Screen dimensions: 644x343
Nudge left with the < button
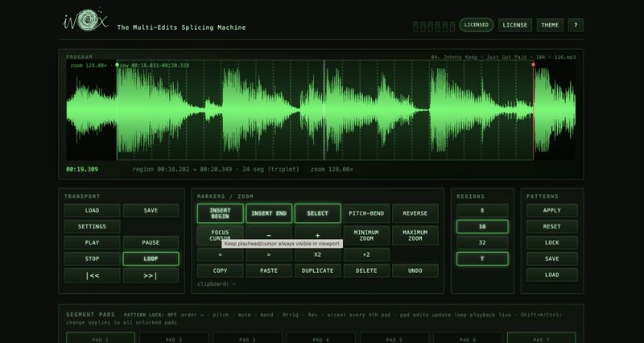(220, 254)
